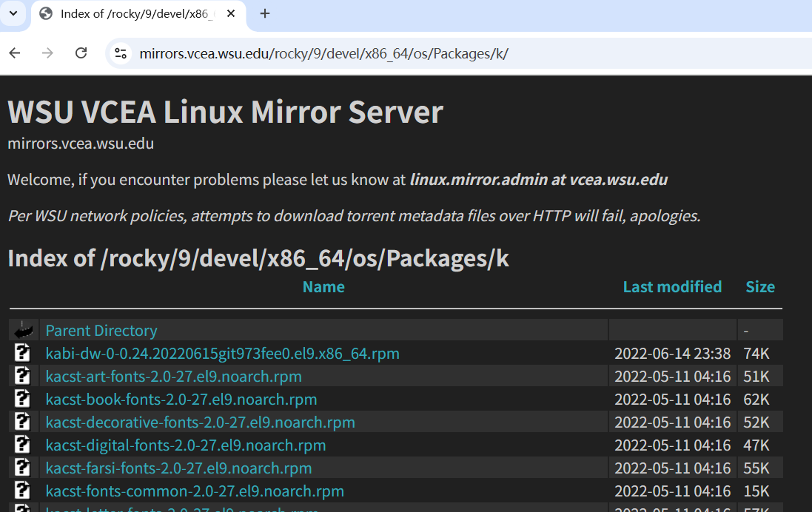Screen dimensions: 812x512
Task: Download kacst-art-fonts-2.0-27.el9.noarch.rpm
Action: 173,377
